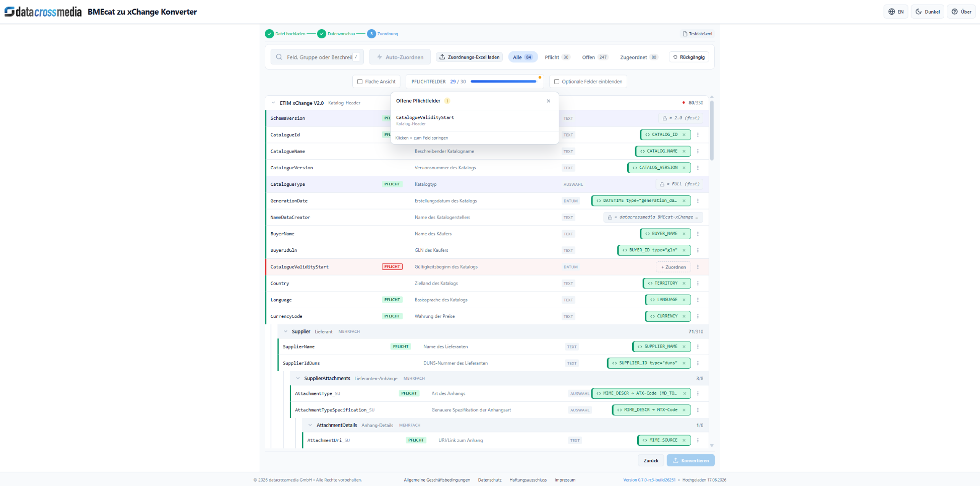Enable the Flache Ansicht checkbox
980x486 pixels.
[x=360, y=82]
